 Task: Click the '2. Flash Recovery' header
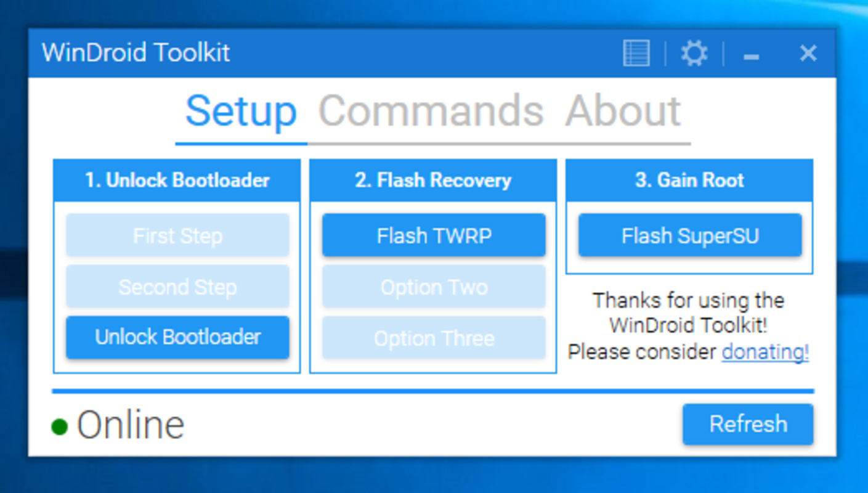coord(433,181)
